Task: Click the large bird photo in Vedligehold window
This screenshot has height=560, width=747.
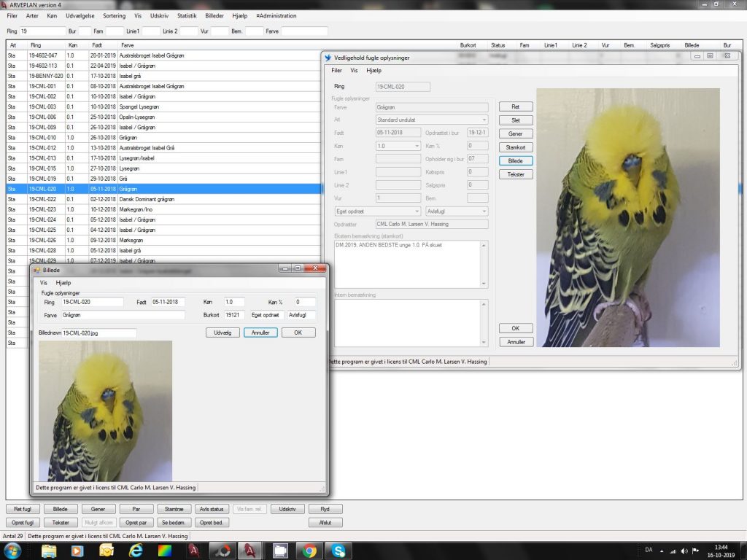Action: [628, 217]
